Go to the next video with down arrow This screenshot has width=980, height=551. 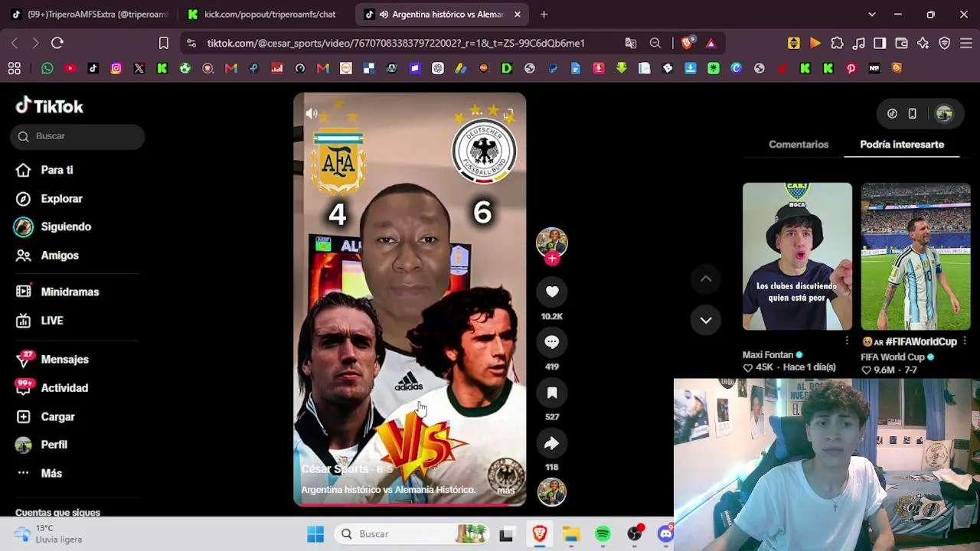(x=706, y=320)
